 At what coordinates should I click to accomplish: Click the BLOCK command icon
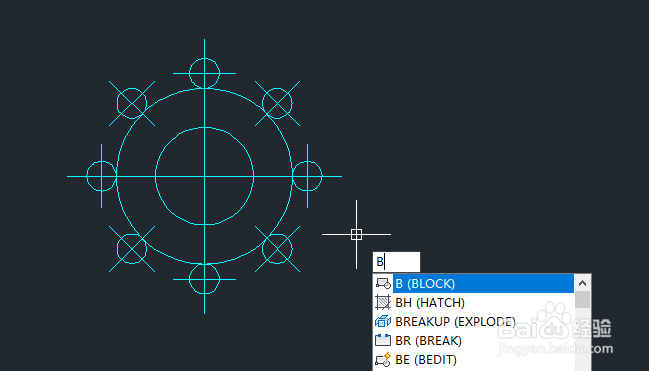tap(383, 284)
